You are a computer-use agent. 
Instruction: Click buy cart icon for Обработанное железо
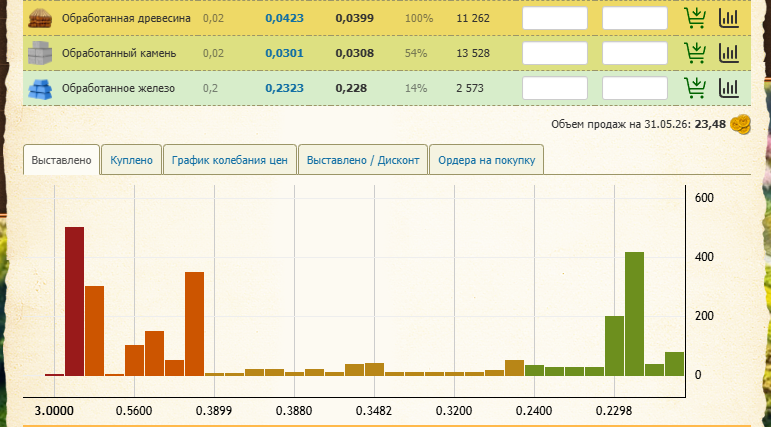pyautogui.click(x=695, y=88)
